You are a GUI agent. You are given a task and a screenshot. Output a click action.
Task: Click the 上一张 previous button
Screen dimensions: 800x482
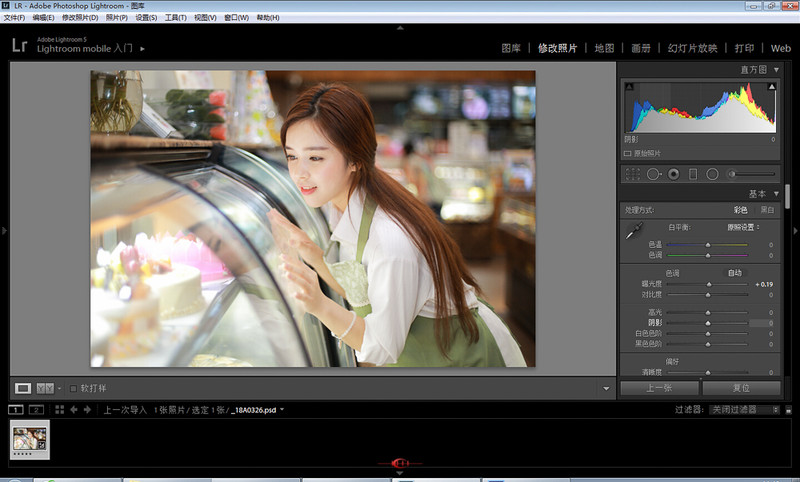click(x=659, y=388)
